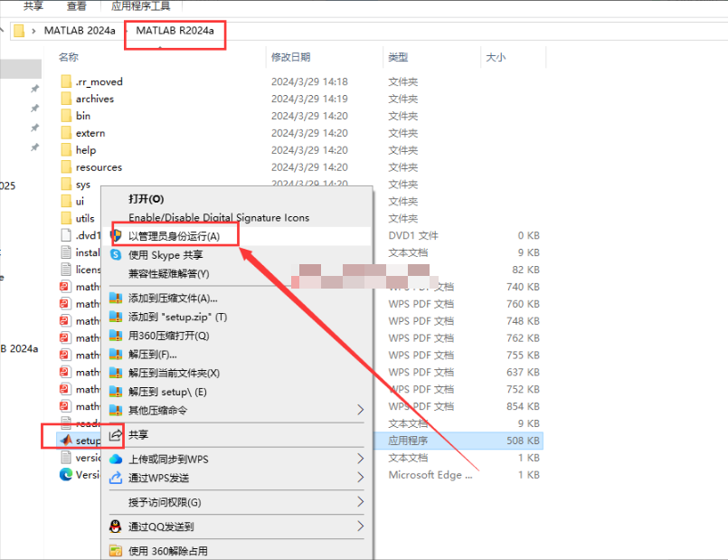
Task: Sort by the 类型 column header
Action: [x=398, y=57]
